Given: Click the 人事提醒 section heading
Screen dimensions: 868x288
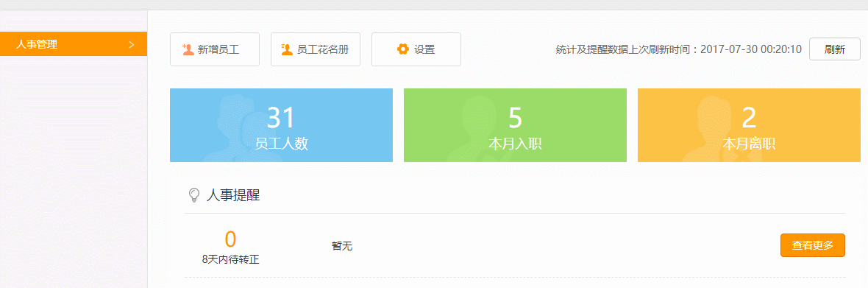Looking at the screenshot, I should point(233,195).
